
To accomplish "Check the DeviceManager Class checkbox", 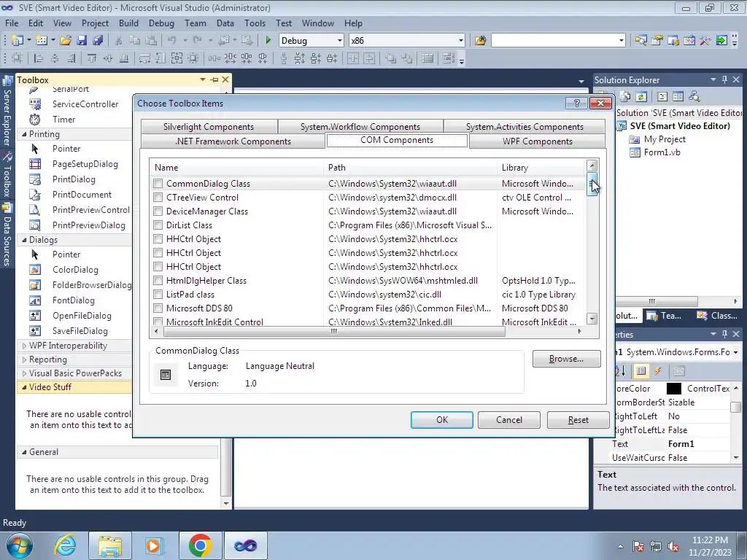I will pos(158,211).
